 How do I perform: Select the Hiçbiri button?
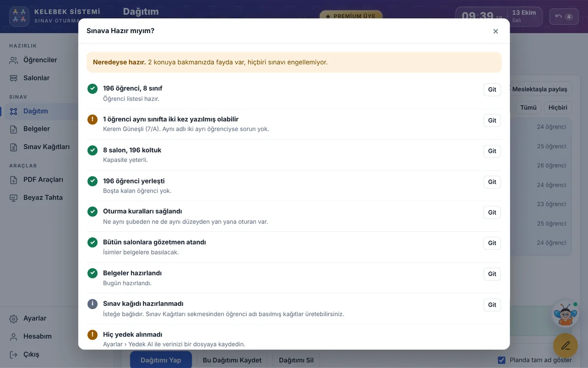coord(558,108)
